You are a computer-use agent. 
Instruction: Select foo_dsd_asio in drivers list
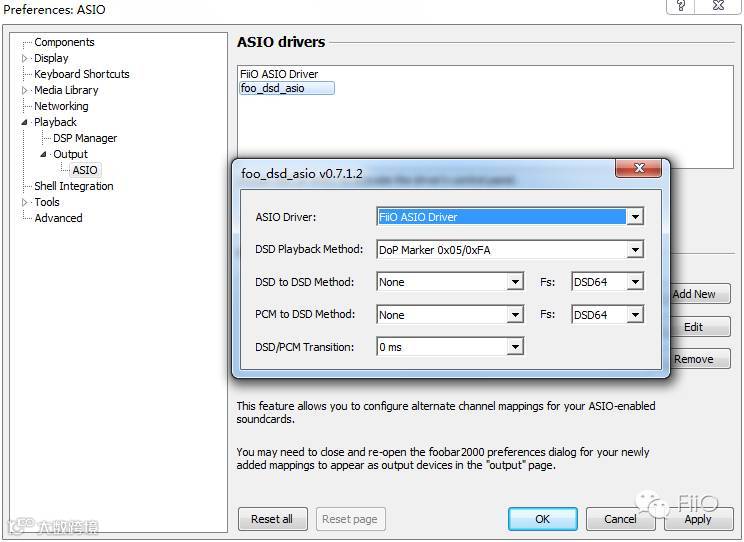coord(287,88)
